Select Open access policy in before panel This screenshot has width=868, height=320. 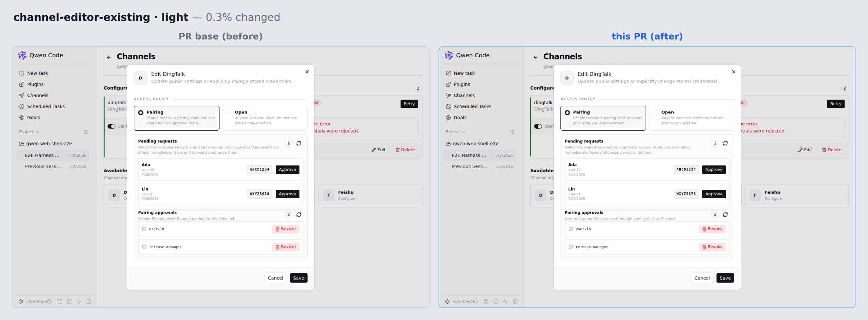tap(265, 118)
